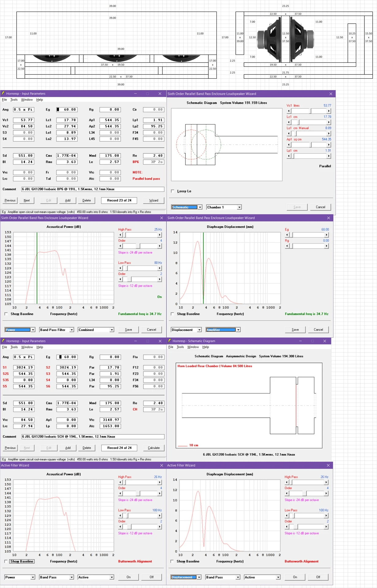
Task: Click On button in Active Filter Power window
Action: tap(129, 577)
